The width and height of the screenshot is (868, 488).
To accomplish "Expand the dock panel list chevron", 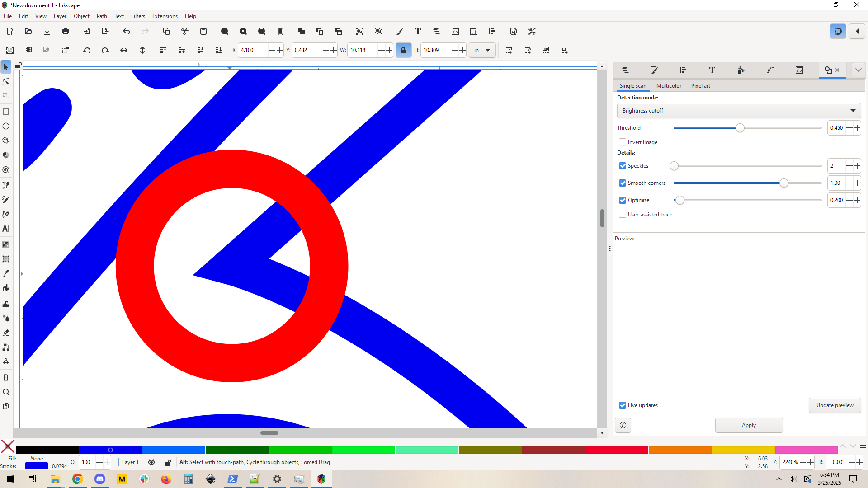I will (x=858, y=70).
